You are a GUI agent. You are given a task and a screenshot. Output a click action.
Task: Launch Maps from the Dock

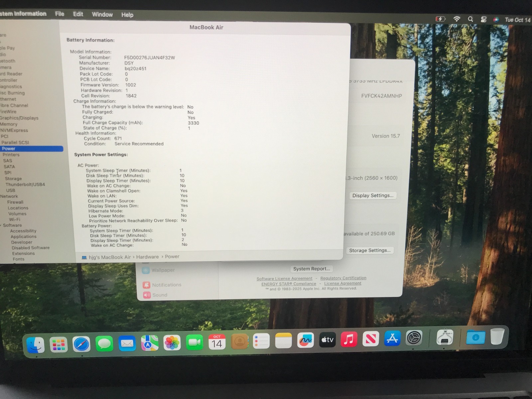150,343
